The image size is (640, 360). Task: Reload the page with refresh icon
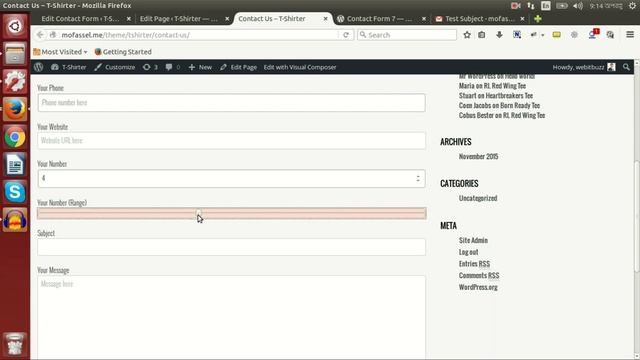(x=346, y=35)
